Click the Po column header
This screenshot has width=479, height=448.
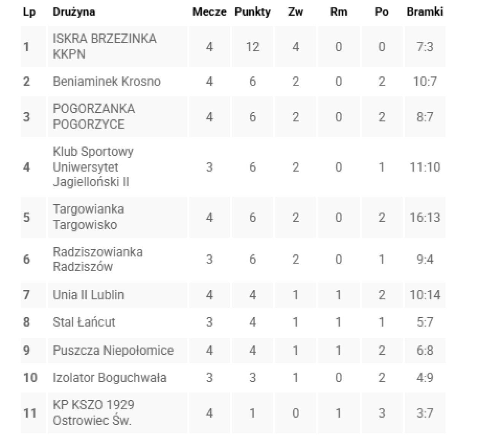[381, 12]
